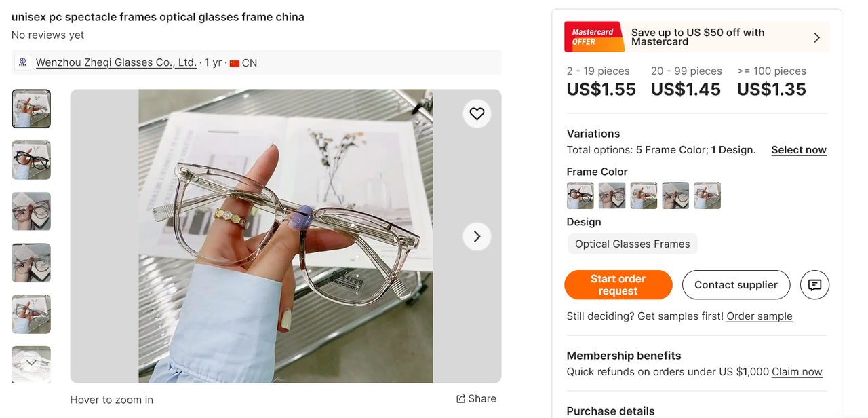Image resolution: width=868 pixels, height=418 pixels.
Task: Click Contact supplier button
Action: click(736, 285)
